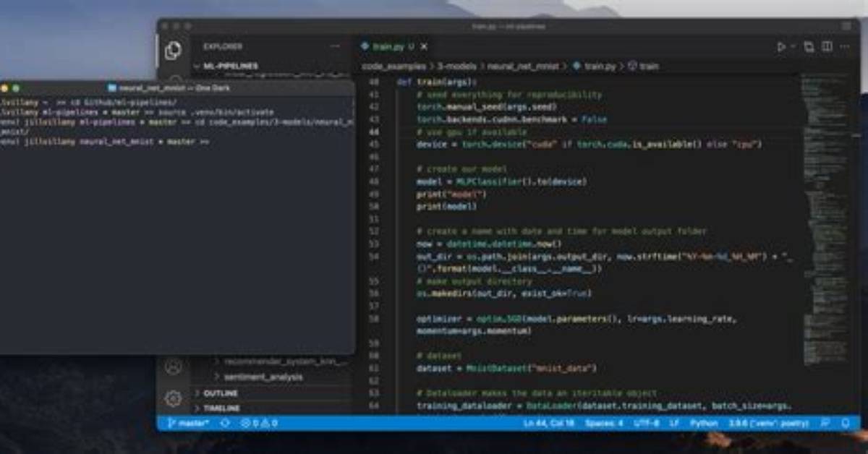
Task: Open editor more actions ellipsis
Action: [845, 47]
